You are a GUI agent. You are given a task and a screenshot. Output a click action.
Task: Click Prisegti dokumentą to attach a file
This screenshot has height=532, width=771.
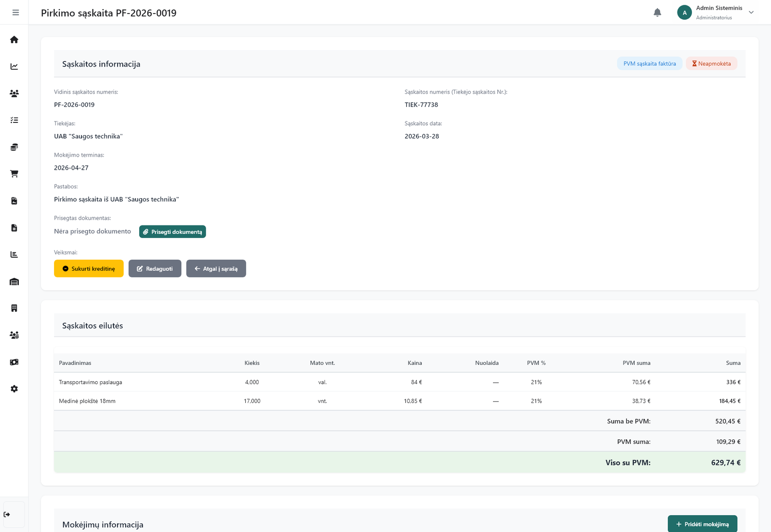point(173,232)
